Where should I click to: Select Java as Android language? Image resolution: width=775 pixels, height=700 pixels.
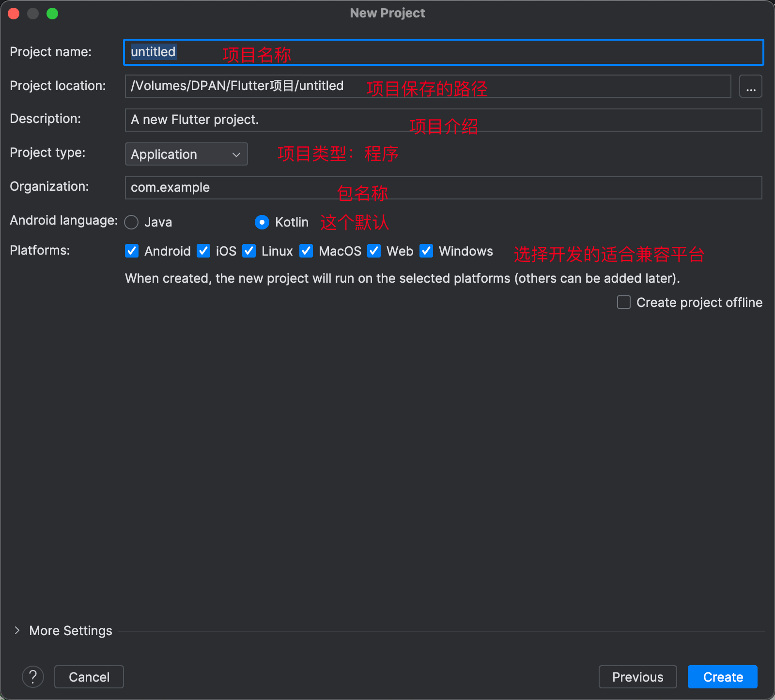[131, 222]
